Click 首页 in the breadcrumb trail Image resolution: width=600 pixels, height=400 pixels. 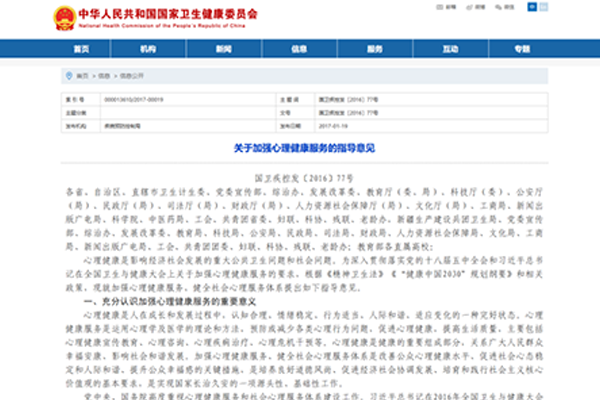click(x=81, y=76)
